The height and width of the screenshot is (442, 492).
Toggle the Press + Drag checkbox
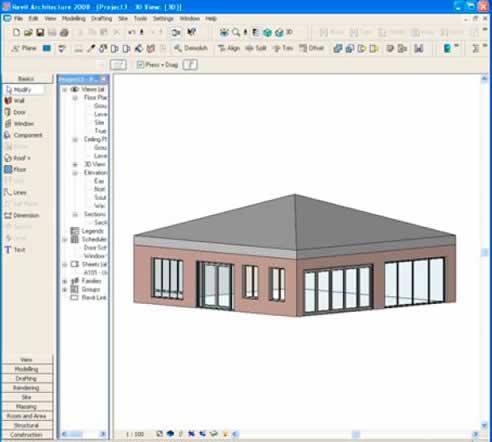pyautogui.click(x=140, y=65)
